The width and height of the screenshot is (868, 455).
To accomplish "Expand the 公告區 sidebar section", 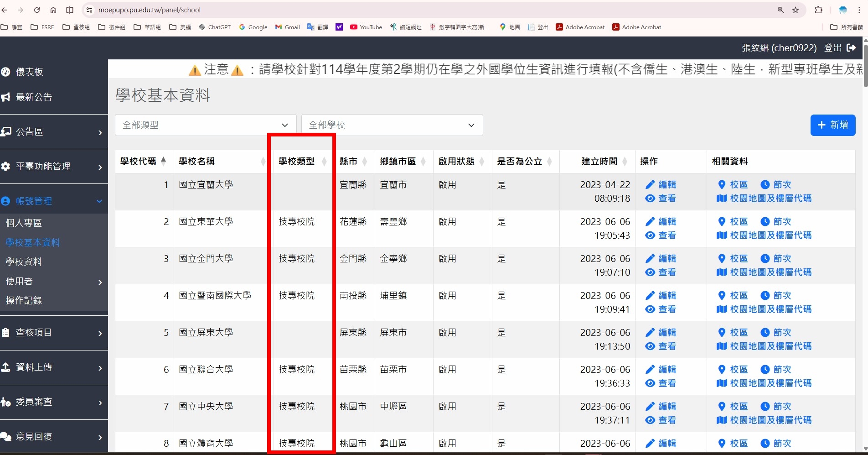I will 54,132.
